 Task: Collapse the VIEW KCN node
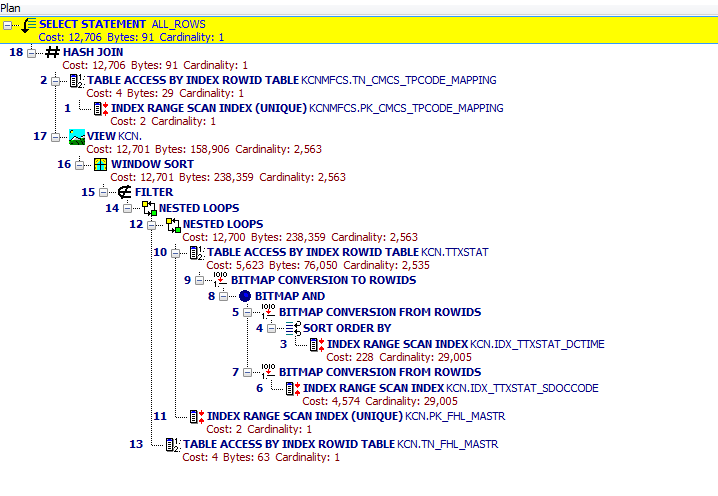point(56,136)
